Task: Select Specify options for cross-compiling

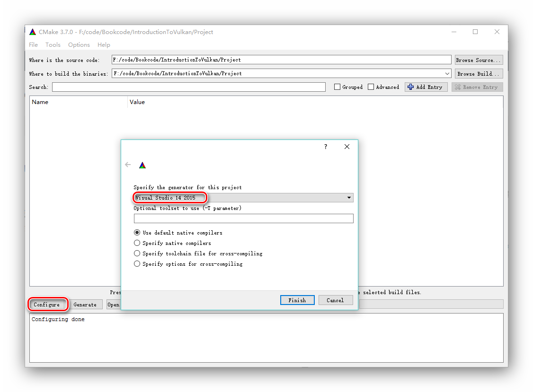Action: click(x=137, y=264)
